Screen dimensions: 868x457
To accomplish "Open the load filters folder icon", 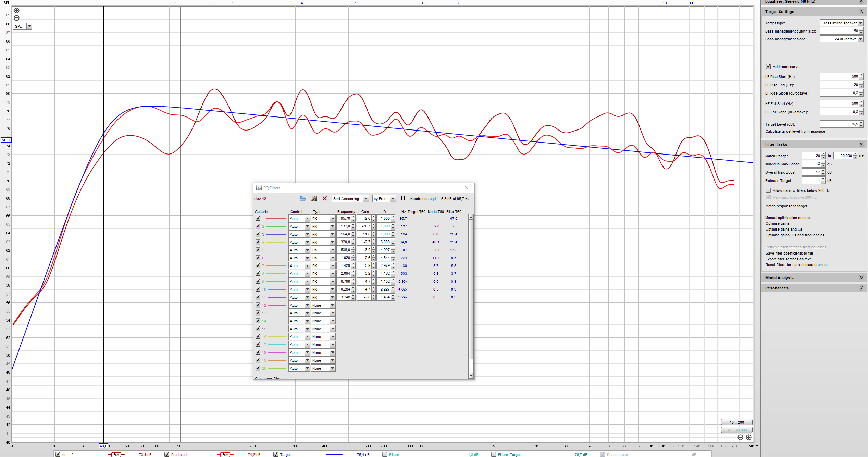I will click(303, 199).
